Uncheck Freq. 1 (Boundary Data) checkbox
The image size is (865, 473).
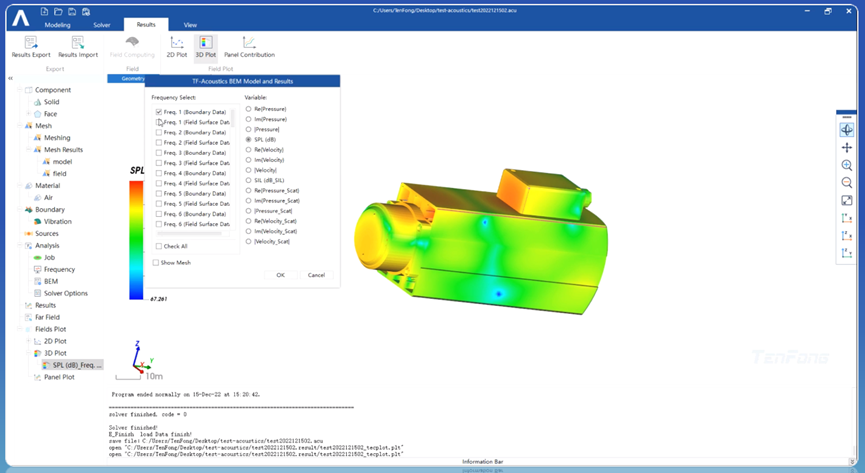pos(159,112)
